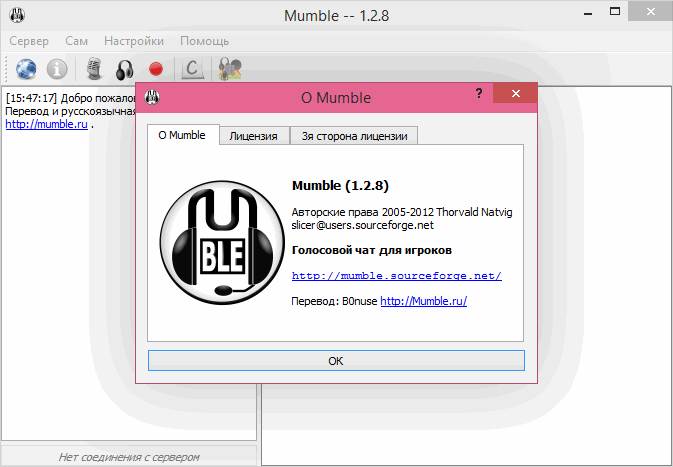Open server Information icon in toolbar
The width and height of the screenshot is (673, 467).
click(57, 69)
